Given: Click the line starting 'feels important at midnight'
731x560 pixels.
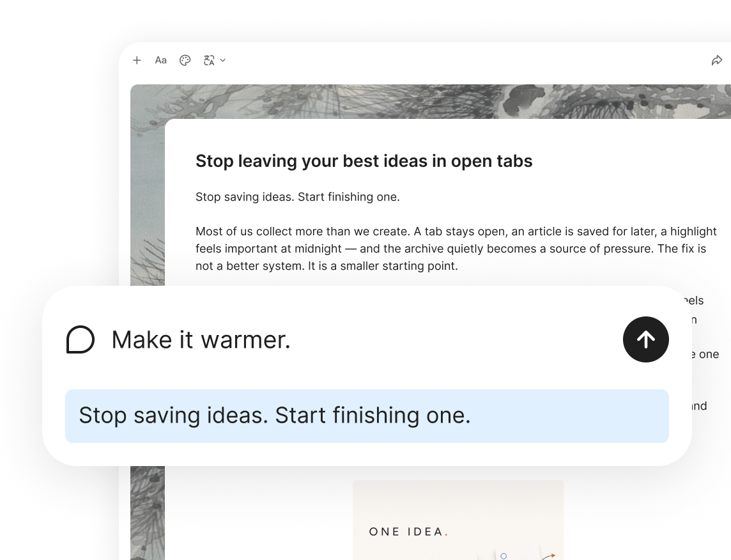Looking at the screenshot, I should (451, 249).
